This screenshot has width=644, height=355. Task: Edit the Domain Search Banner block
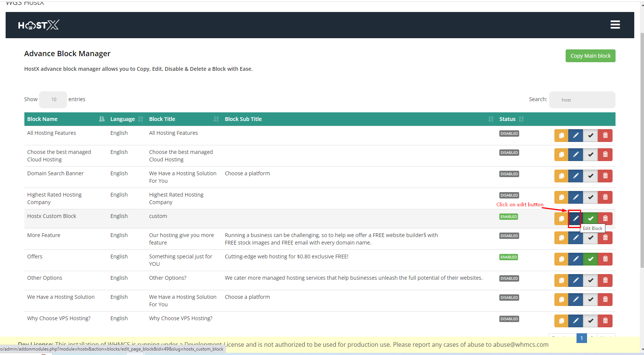[x=576, y=176]
